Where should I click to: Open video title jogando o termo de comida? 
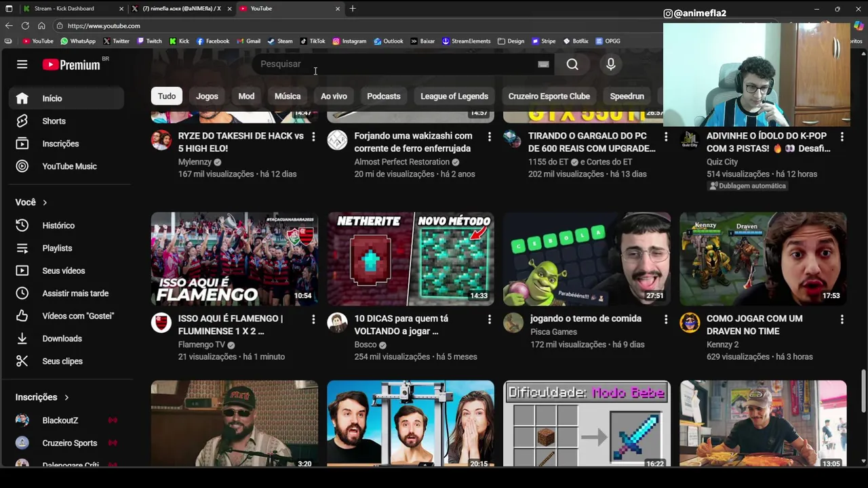point(586,319)
